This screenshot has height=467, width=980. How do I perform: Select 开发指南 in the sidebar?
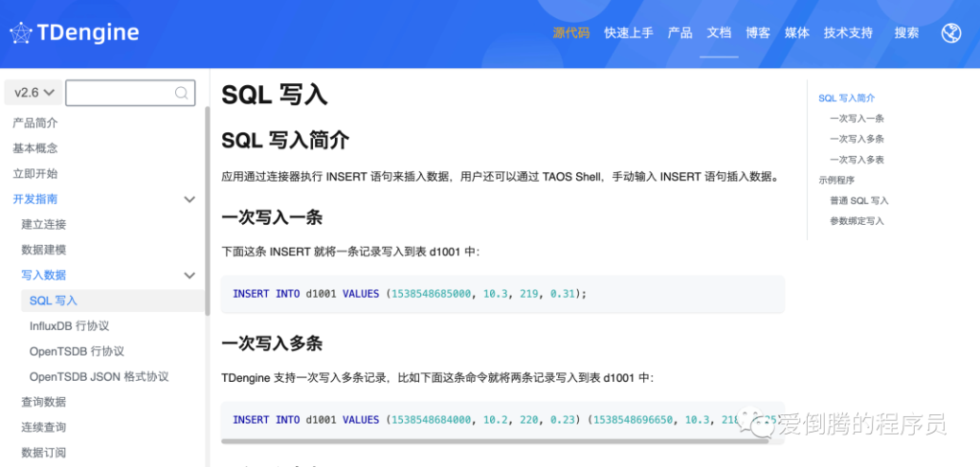[35, 199]
